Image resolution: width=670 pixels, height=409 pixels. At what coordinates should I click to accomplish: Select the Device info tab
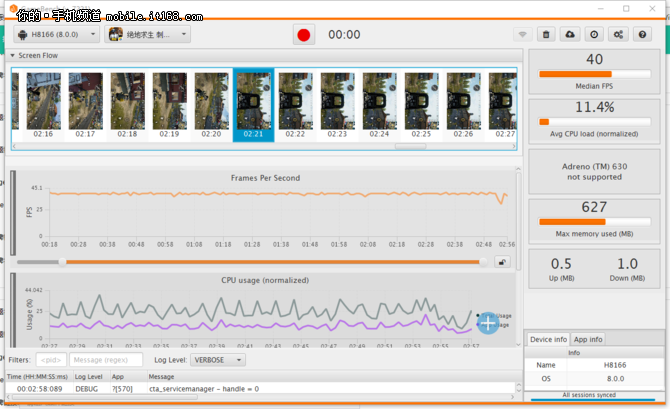click(548, 339)
